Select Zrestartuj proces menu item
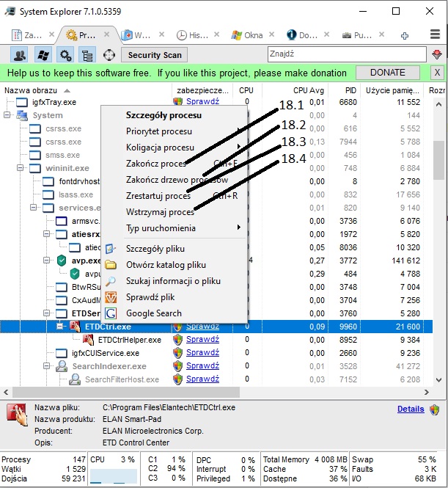This screenshot has width=448, height=488. [175, 196]
